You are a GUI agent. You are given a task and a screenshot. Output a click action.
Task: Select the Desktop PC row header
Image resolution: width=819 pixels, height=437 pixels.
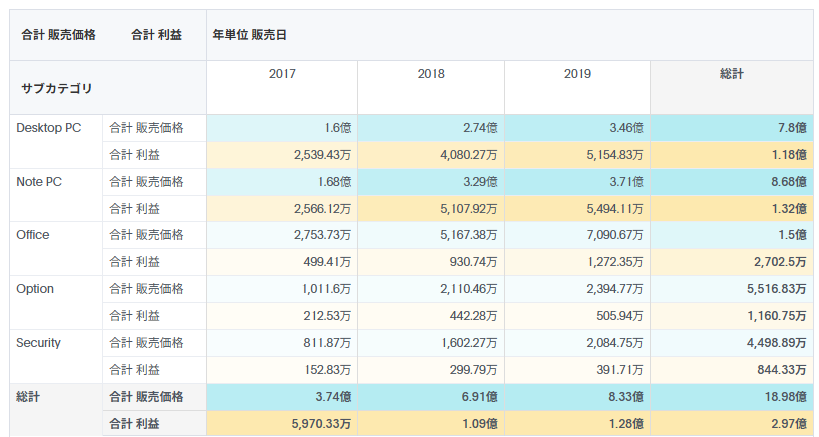point(49,128)
